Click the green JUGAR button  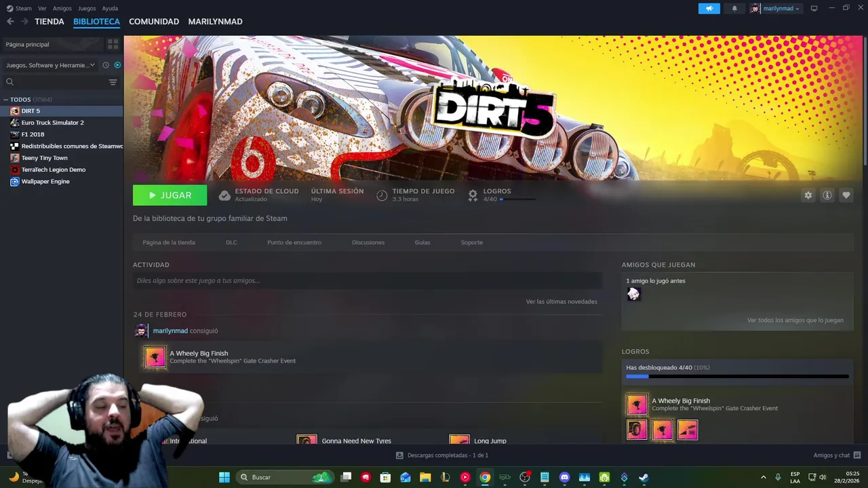(170, 195)
